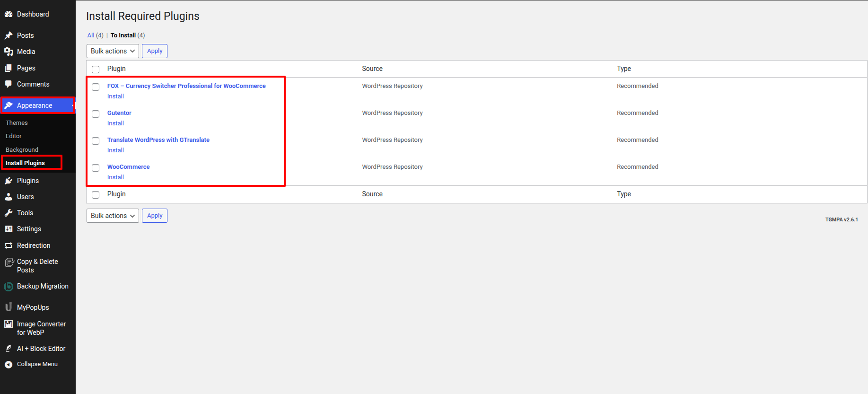868x394 pixels.
Task: Click the Backup Migration icon
Action: pyautogui.click(x=9, y=286)
